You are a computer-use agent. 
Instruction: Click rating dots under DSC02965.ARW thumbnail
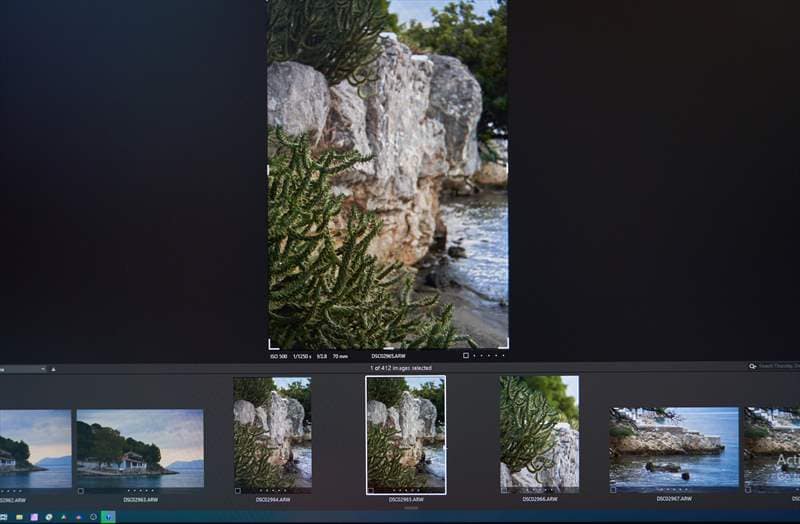click(407, 490)
